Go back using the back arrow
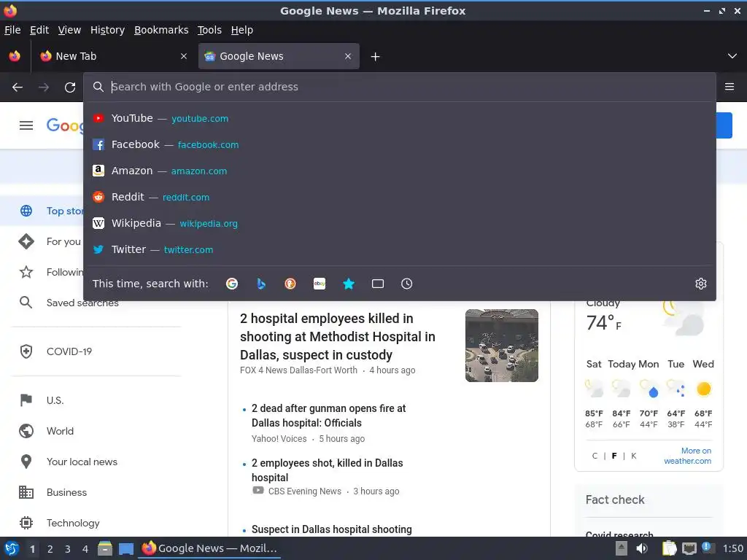 (x=18, y=87)
